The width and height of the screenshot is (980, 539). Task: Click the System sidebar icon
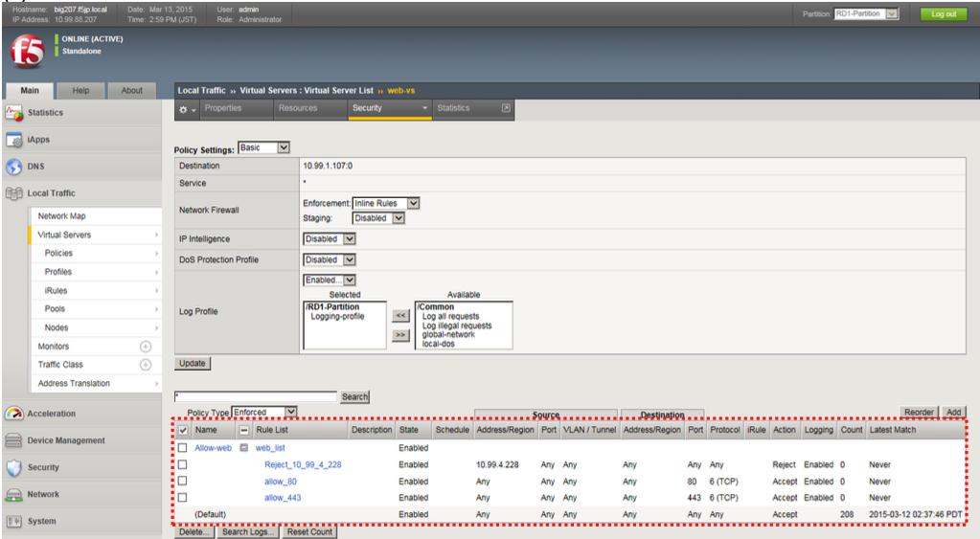point(13,521)
